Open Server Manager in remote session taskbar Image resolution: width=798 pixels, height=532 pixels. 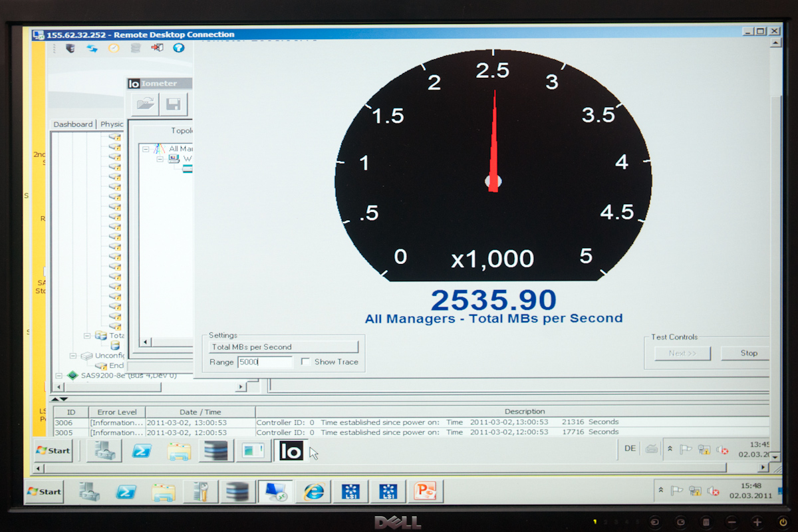click(105, 450)
